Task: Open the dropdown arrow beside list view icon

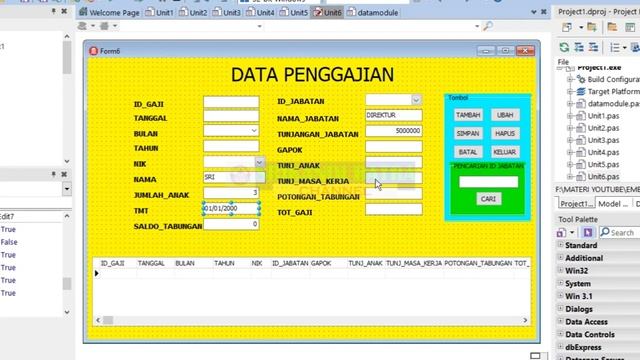Action: coord(625,48)
